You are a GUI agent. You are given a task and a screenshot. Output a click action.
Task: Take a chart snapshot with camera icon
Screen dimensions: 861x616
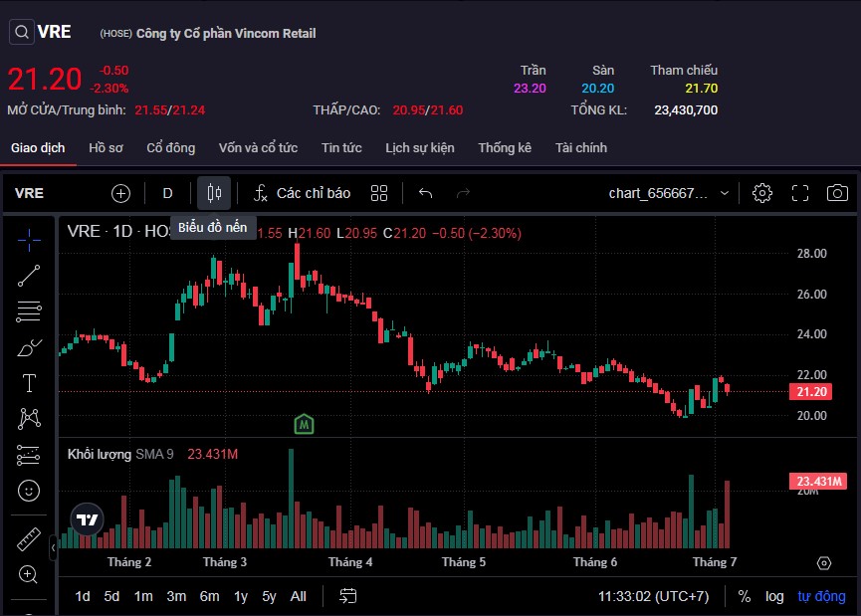[x=838, y=193]
